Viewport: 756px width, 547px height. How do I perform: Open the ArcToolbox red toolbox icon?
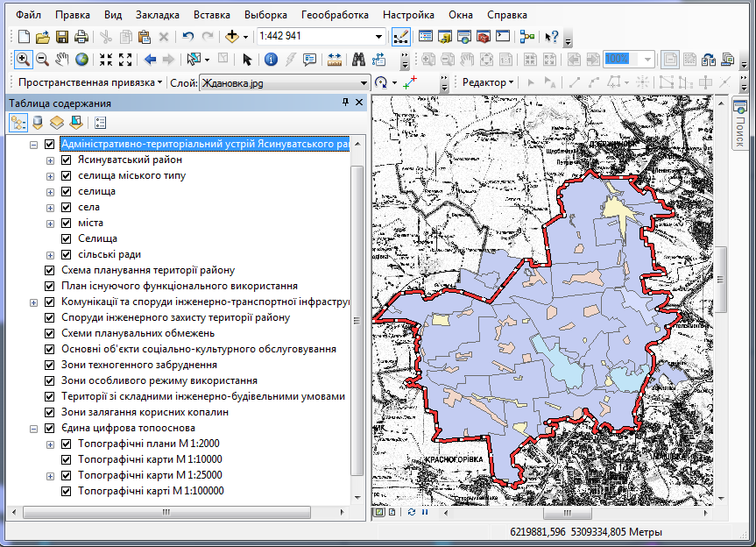[x=483, y=37]
